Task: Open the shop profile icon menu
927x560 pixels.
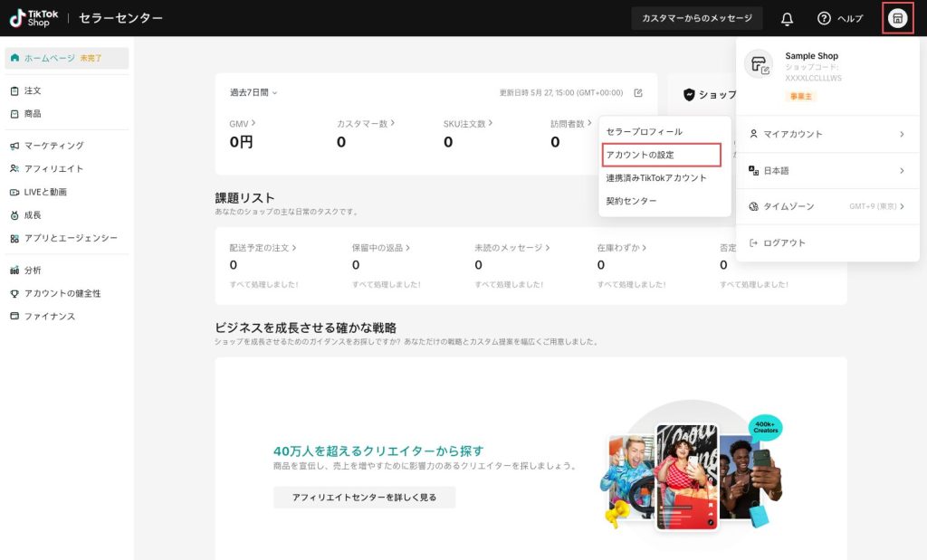Action: tap(897, 18)
